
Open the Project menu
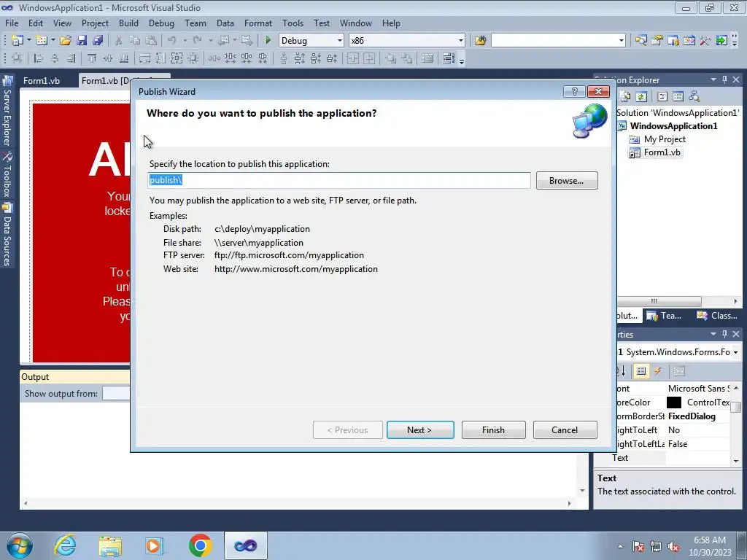(95, 23)
